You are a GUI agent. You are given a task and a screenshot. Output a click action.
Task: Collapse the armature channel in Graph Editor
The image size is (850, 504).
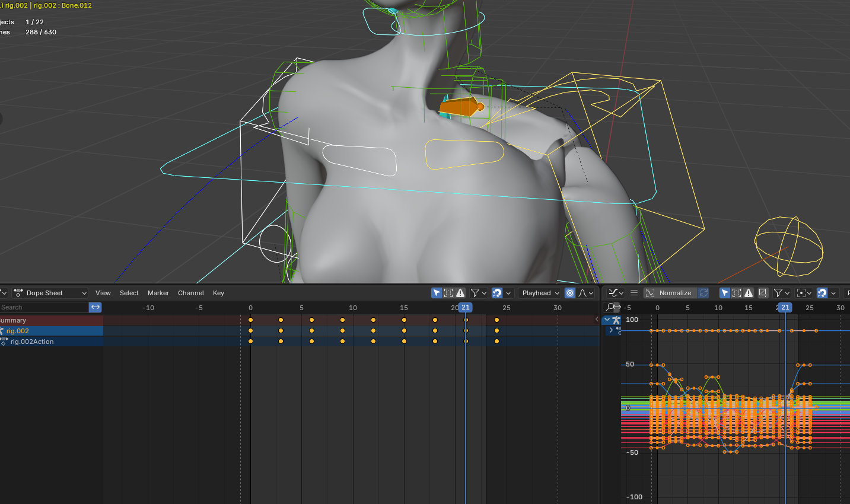(607, 320)
